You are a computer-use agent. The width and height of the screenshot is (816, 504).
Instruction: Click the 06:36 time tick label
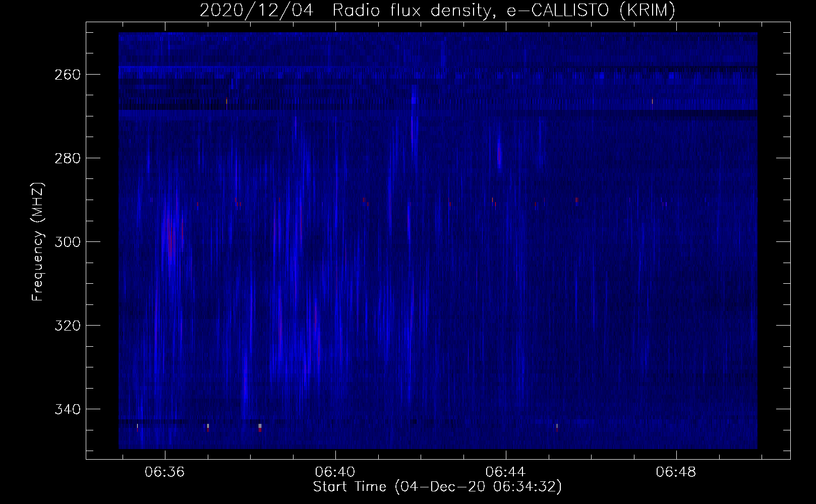tap(164, 472)
